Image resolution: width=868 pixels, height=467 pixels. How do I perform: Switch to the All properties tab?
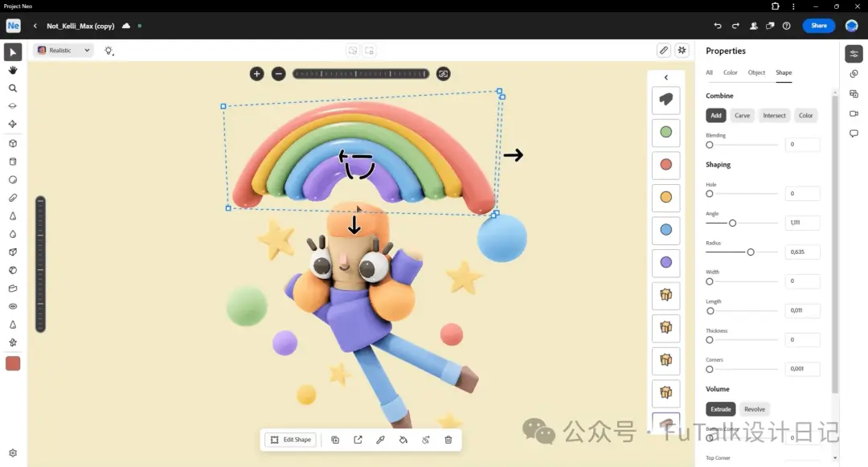pos(709,72)
